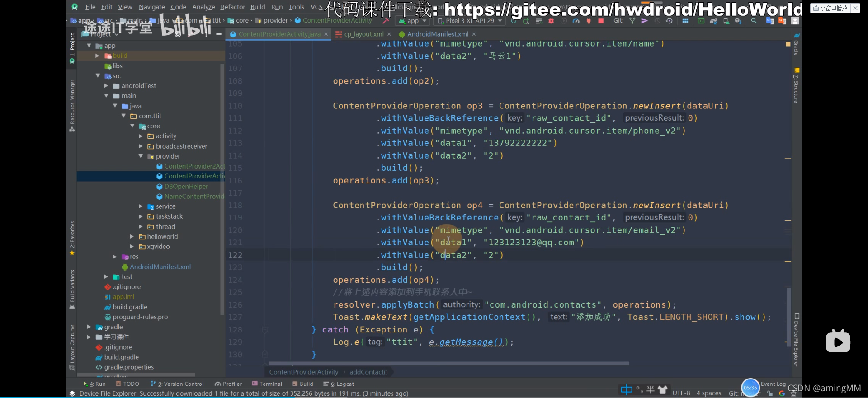Viewport: 868px width, 398px height.
Task: Open the Gradle tool window on right edge
Action: tap(797, 44)
